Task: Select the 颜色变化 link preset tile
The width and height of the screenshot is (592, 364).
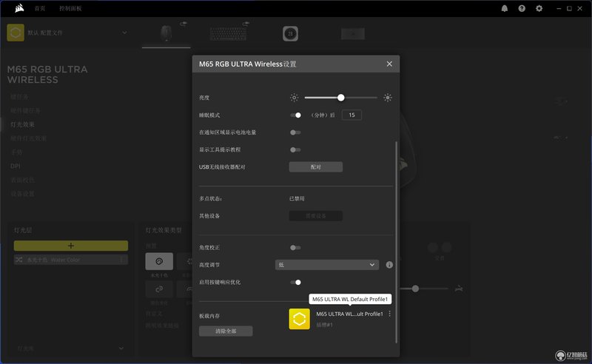Action: [159, 289]
